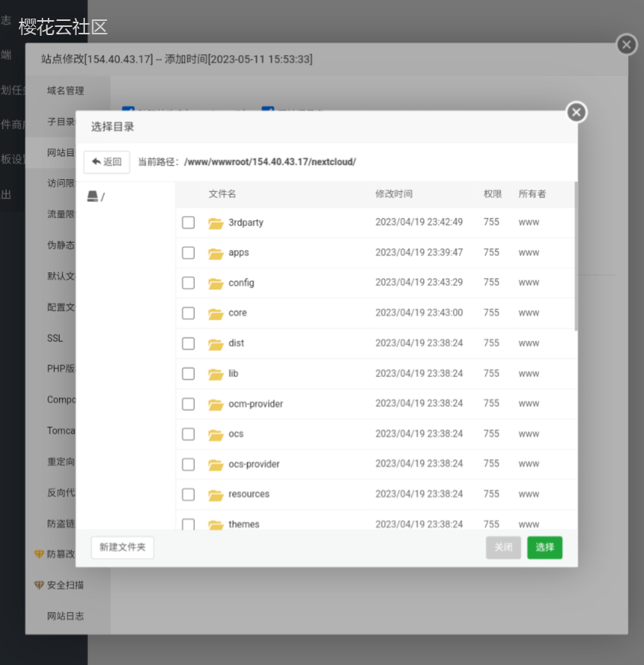Tick the checkbox for core folder

pos(188,313)
